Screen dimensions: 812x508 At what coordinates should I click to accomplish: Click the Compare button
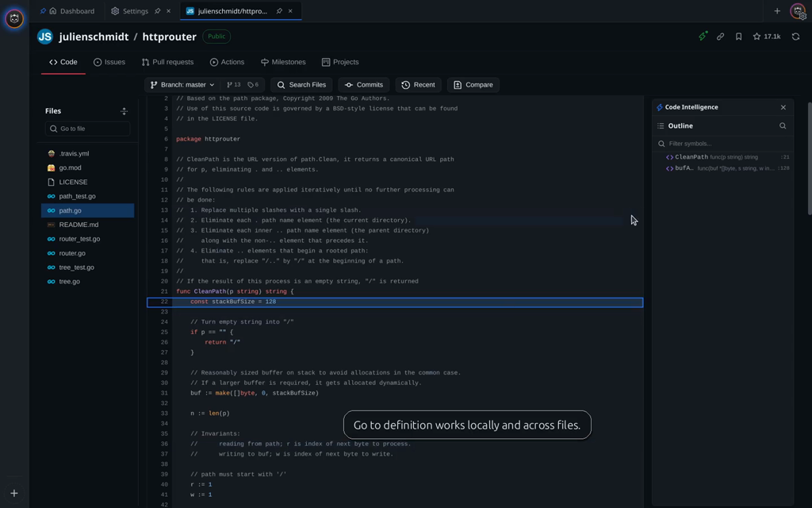473,84
